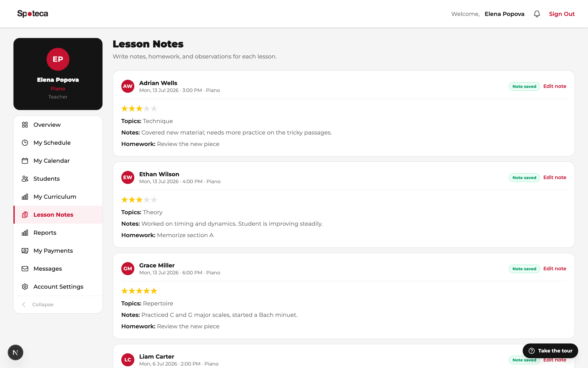Click the timing and dynamics notes line
588x368 pixels.
222,224
